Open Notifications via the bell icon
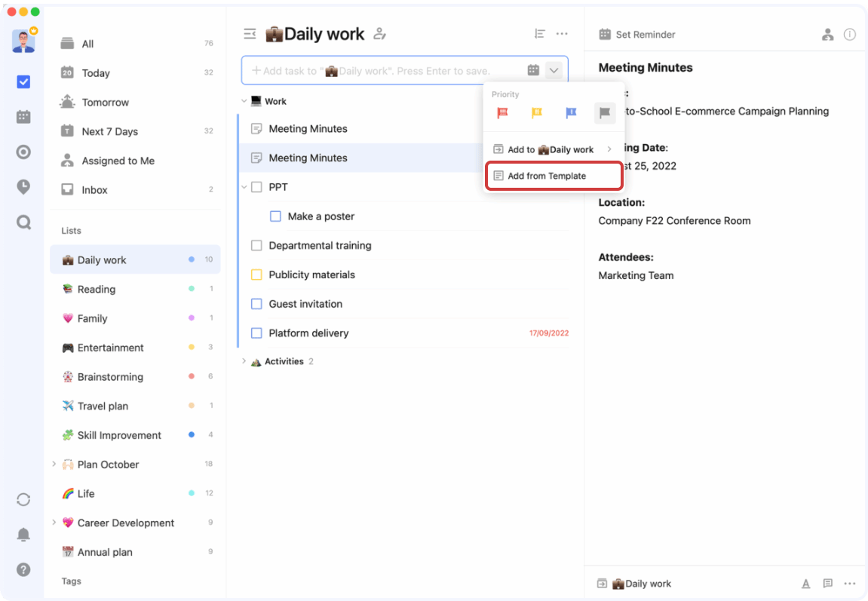Screen dimensions: 868x601 (23, 534)
